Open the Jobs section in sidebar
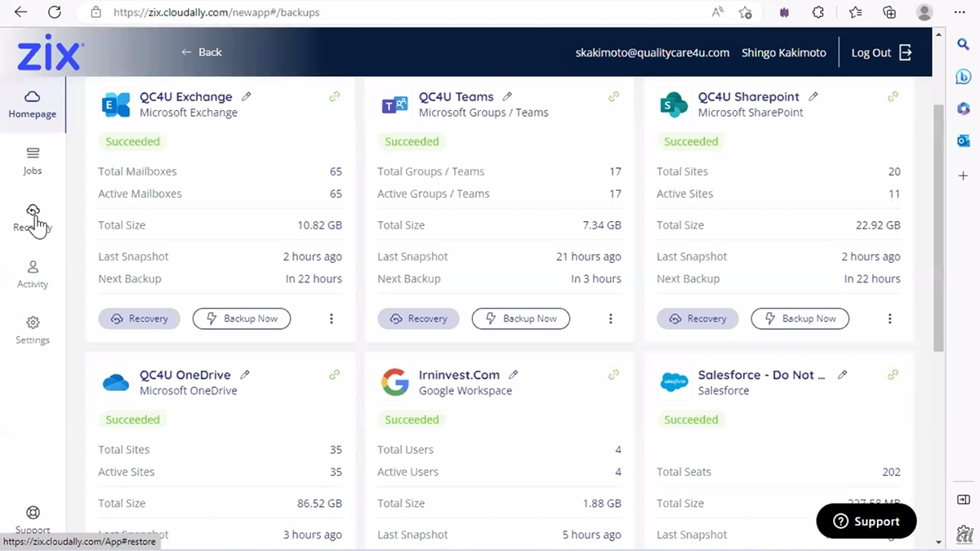The image size is (980, 551). pyautogui.click(x=33, y=161)
